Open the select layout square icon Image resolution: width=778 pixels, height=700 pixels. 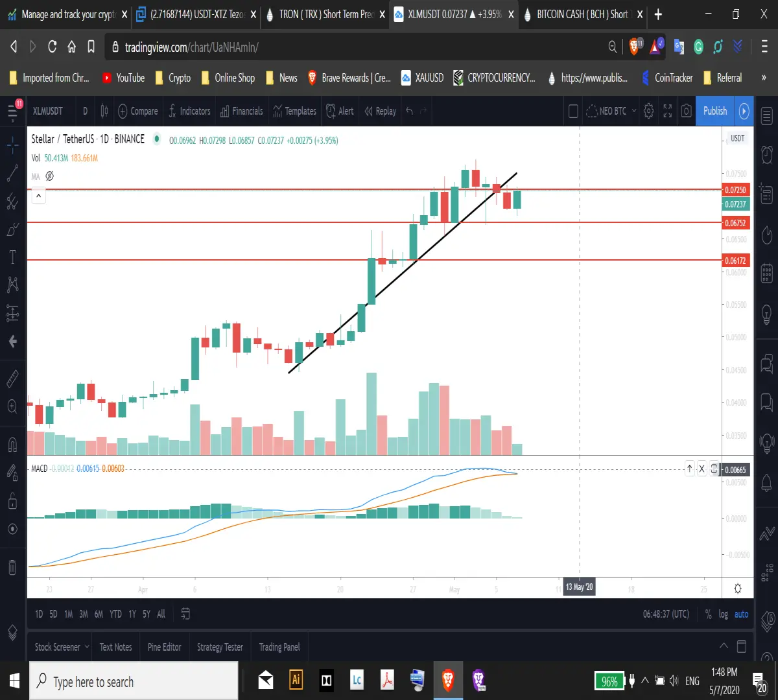(573, 111)
